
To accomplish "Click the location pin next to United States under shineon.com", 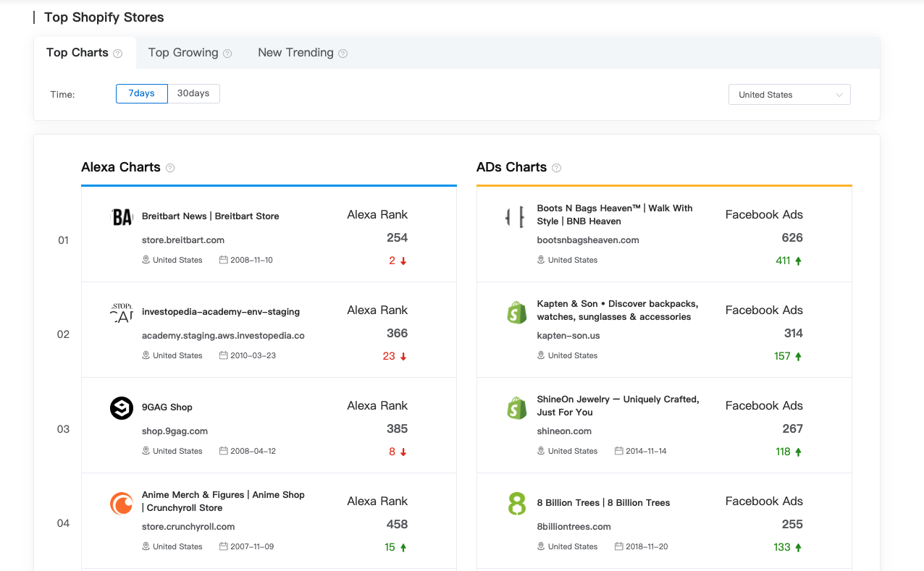I will 541,450.
